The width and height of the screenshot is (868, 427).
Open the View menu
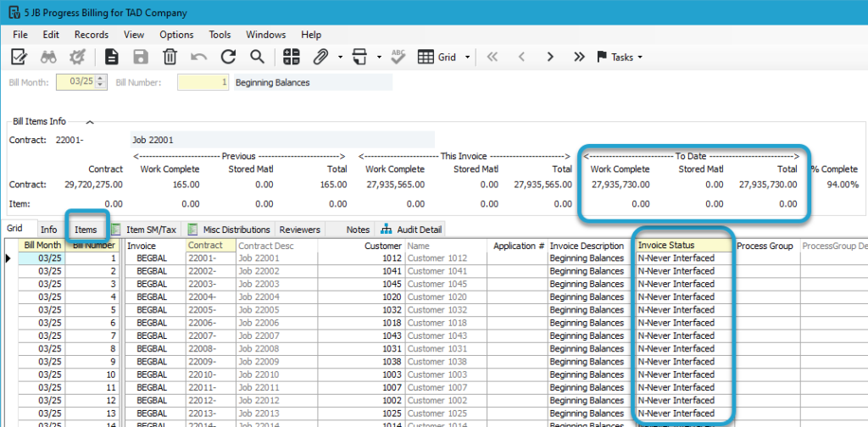pos(134,34)
